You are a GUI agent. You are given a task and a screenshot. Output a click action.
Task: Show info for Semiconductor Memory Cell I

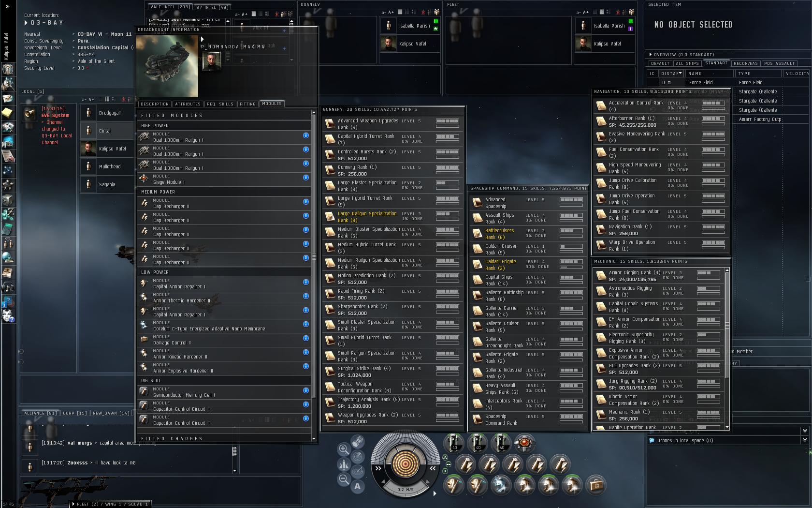[x=306, y=390]
